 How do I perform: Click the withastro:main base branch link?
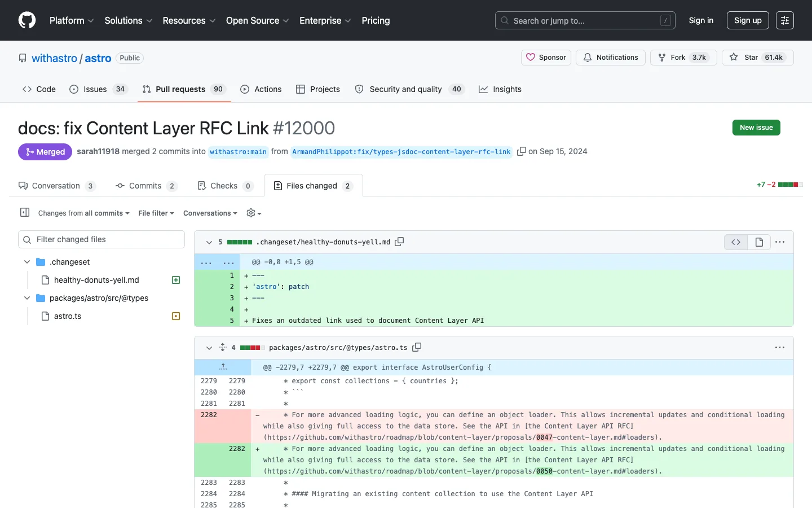pyautogui.click(x=238, y=152)
